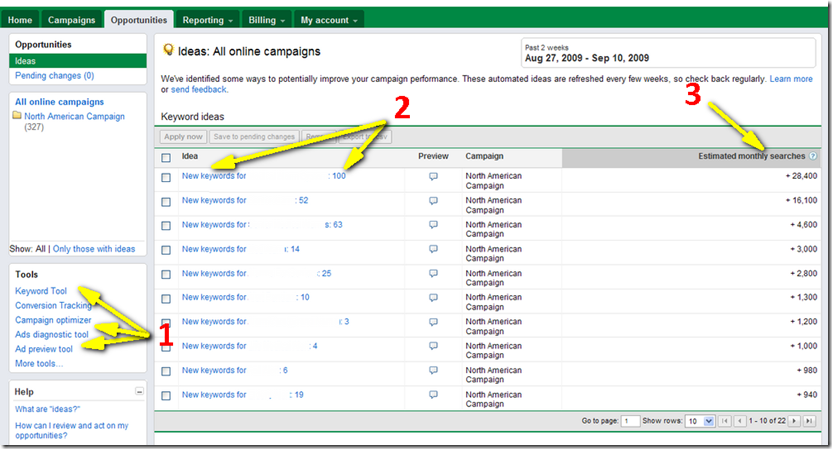
Task: Open the New keywords idea ending in 52
Action: click(x=245, y=201)
